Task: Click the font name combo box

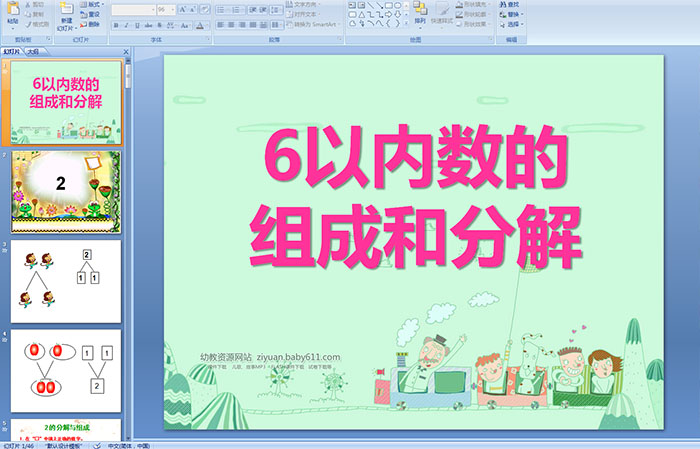Action: 133,10
